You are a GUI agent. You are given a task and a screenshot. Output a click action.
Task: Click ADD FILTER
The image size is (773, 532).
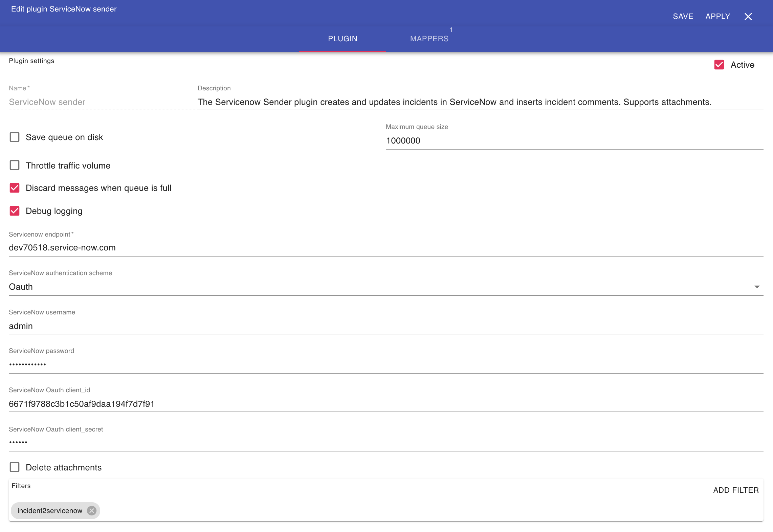point(736,490)
